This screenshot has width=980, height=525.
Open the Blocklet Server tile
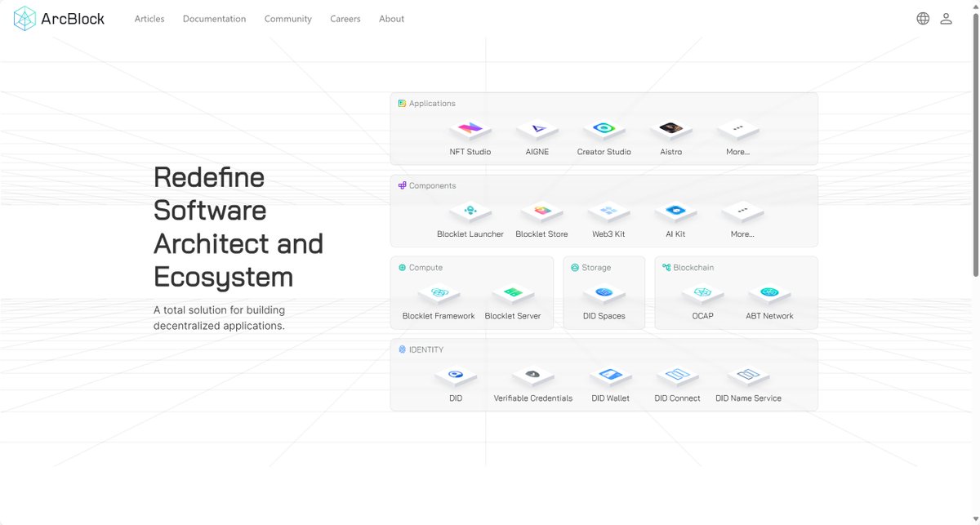point(513,301)
